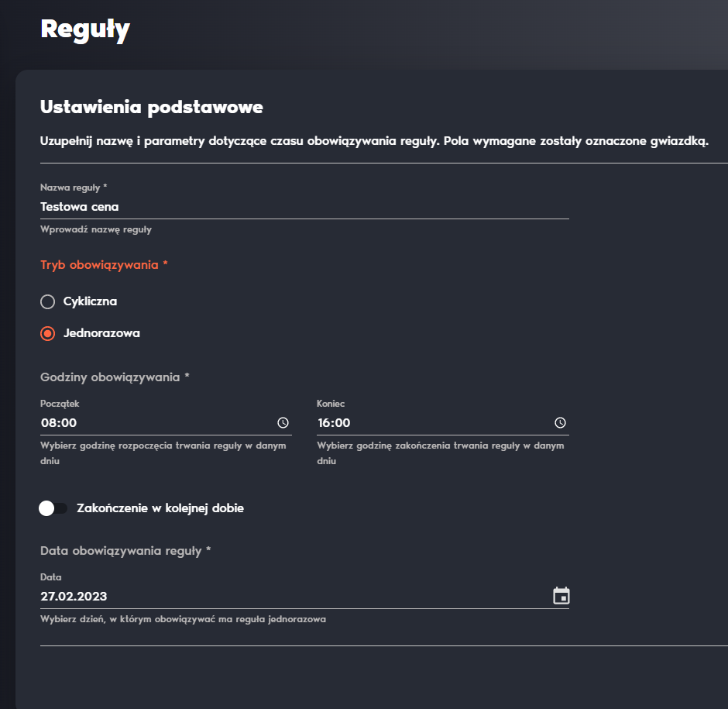728x709 pixels.
Task: Click the Koniec field label
Action: click(x=331, y=404)
